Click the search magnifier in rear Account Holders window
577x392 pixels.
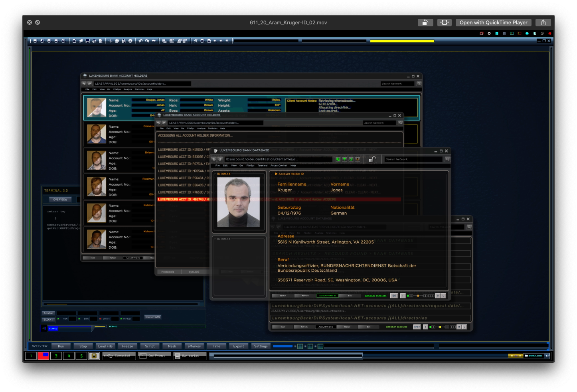point(419,83)
